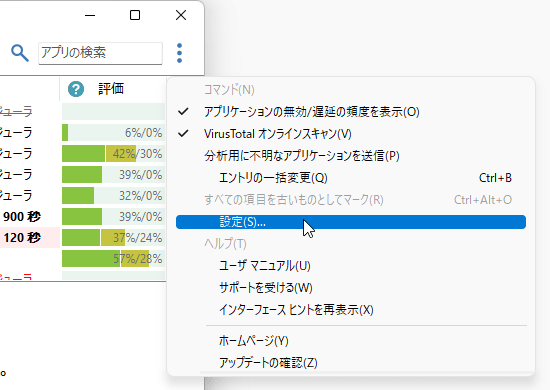Click the 評価 column header
The width and height of the screenshot is (550, 390).
(x=111, y=89)
